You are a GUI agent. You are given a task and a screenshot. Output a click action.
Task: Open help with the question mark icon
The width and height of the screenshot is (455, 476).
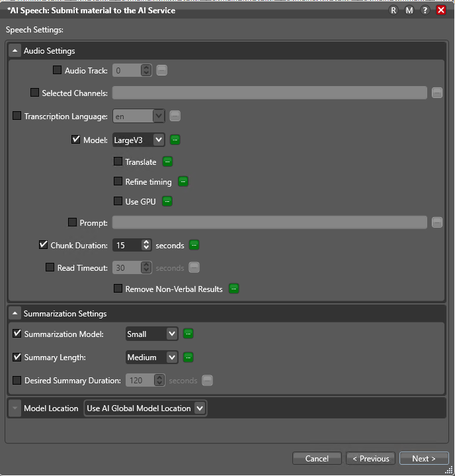point(425,11)
